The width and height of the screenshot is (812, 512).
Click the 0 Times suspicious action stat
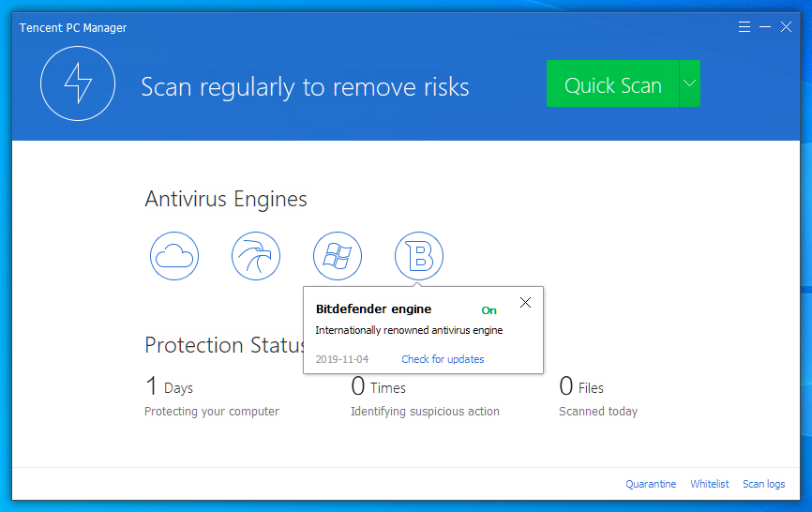[x=379, y=387]
